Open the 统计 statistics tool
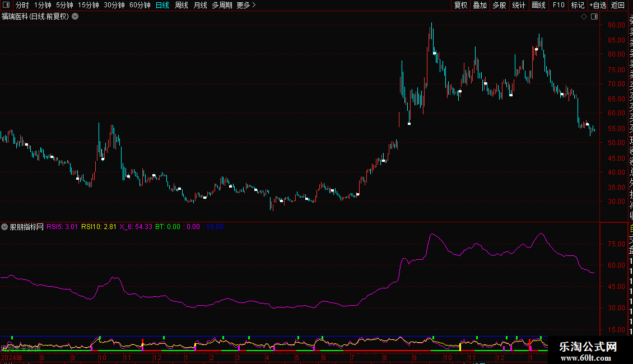 [519, 5]
